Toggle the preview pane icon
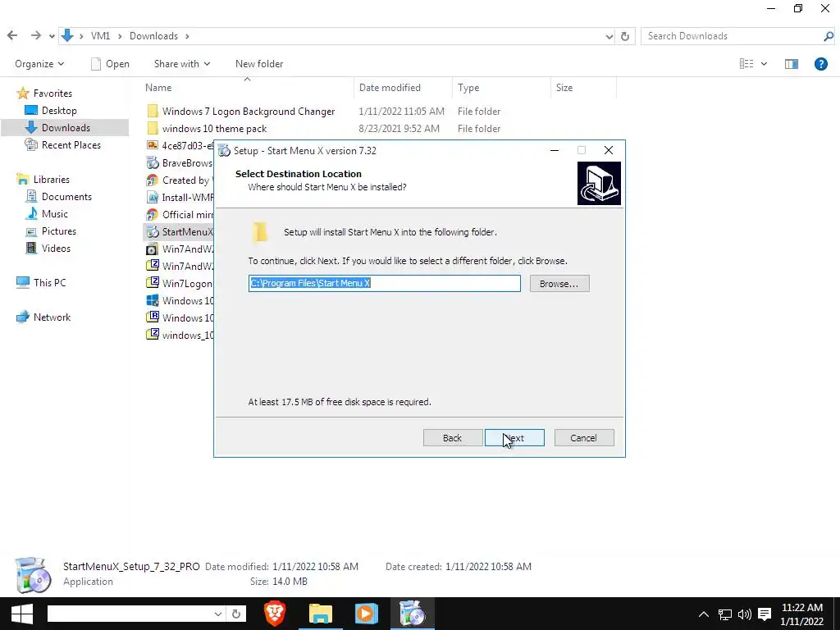840x630 pixels. (x=792, y=64)
